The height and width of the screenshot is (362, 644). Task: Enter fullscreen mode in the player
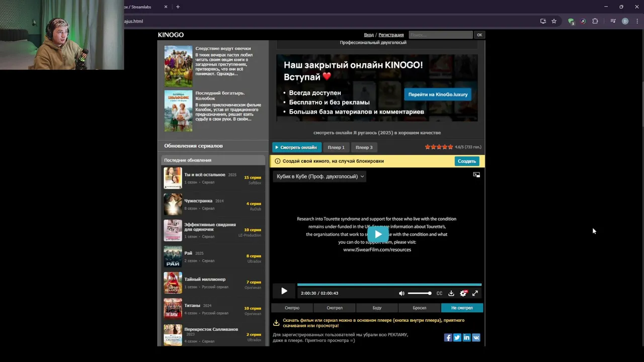pyautogui.click(x=475, y=293)
